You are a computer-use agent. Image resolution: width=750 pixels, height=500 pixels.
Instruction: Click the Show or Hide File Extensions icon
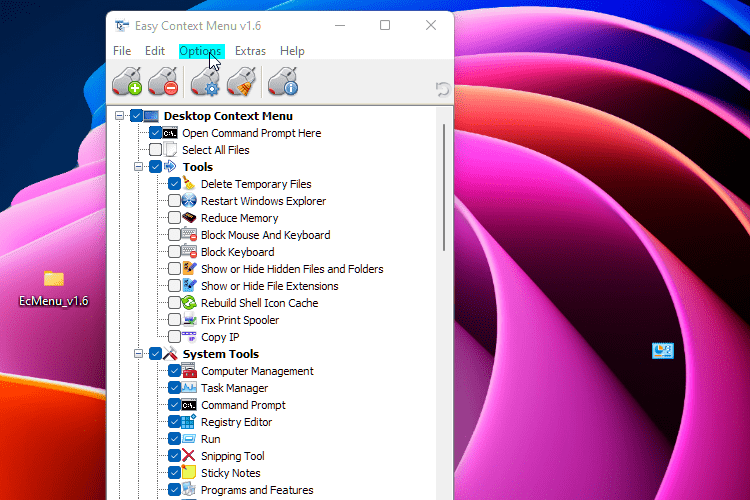[x=189, y=286]
